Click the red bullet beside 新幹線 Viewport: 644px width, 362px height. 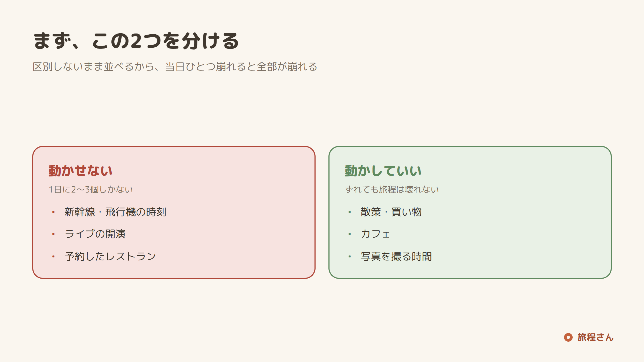[x=53, y=212]
